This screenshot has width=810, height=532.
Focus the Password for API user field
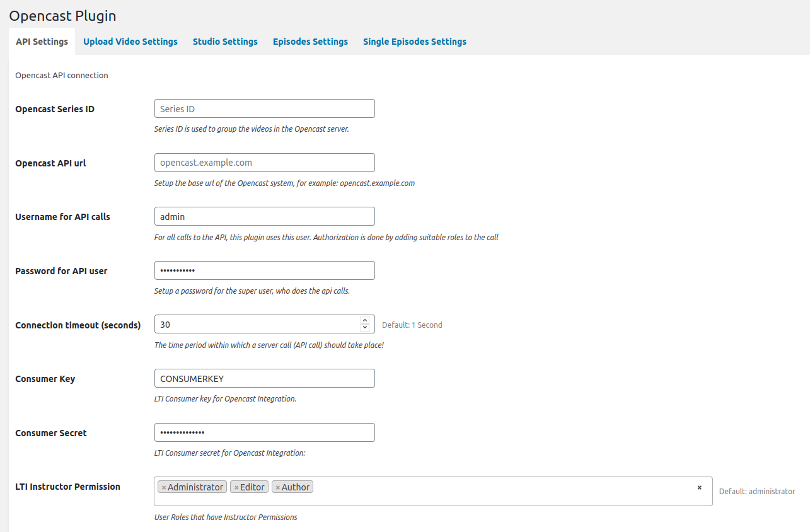265,270
